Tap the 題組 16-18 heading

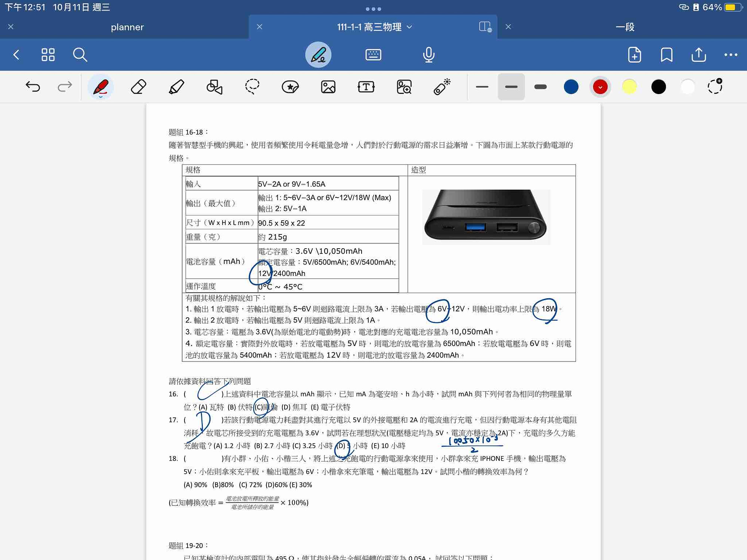(x=188, y=132)
